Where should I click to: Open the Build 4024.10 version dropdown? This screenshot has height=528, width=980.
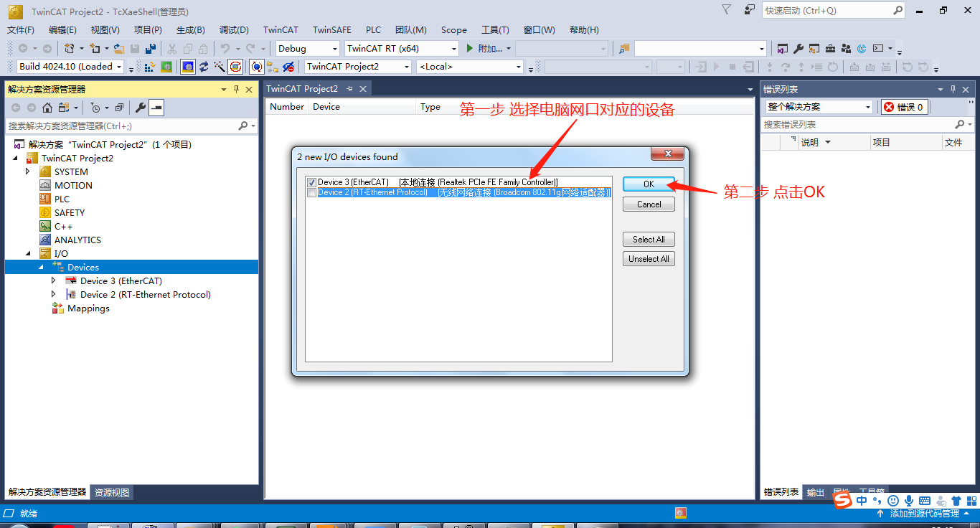(x=70, y=67)
